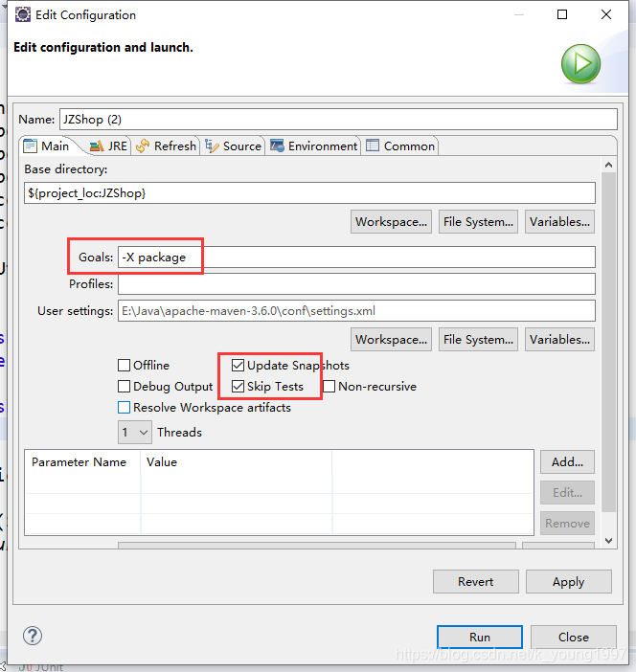This screenshot has height=672, width=636.
Task: Click the vertical scrollbar thumb
Action: pos(608,342)
